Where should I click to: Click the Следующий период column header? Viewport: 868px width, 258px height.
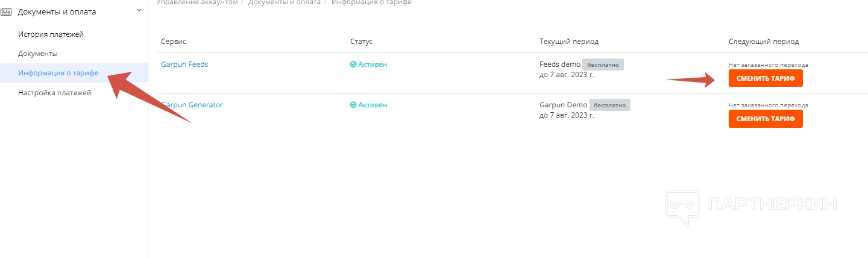click(764, 42)
